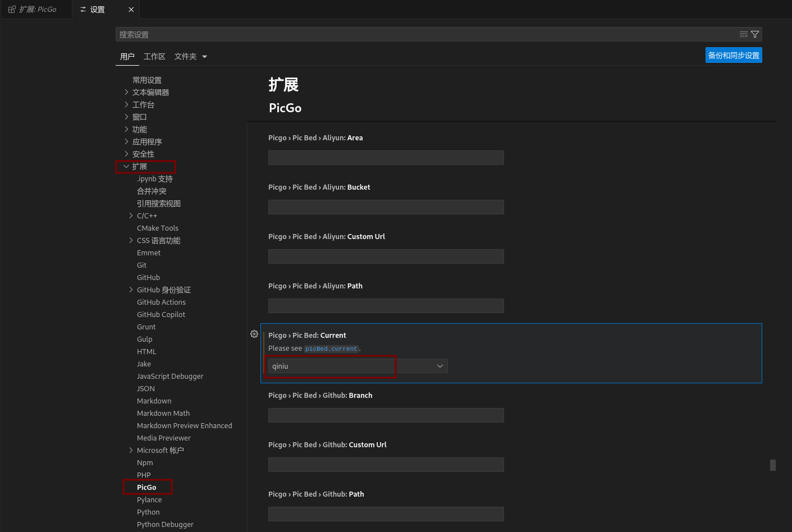Select Python Debugger in the tree
The height and width of the screenshot is (532, 792).
165,524
